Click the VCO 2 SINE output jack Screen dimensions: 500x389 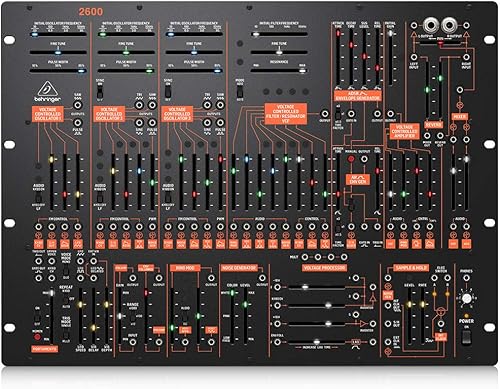coord(139,123)
